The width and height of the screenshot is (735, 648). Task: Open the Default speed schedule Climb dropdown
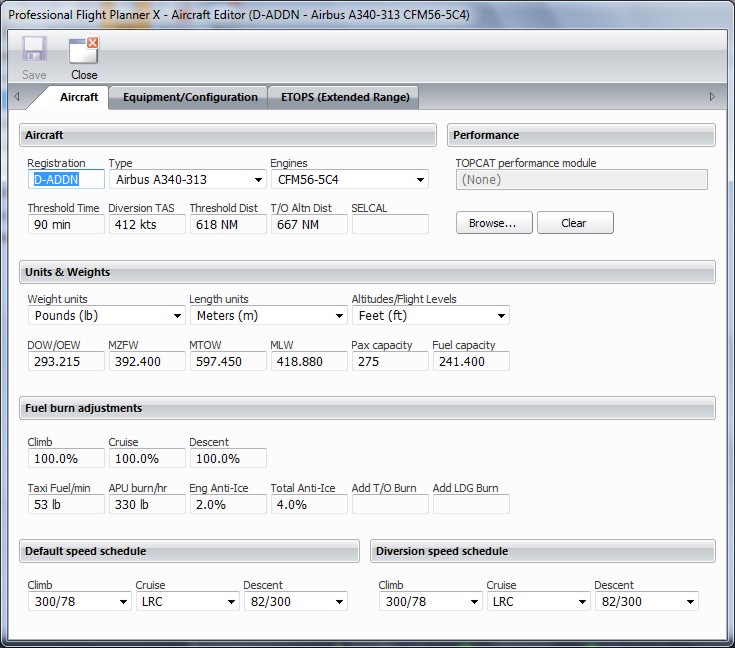point(80,602)
